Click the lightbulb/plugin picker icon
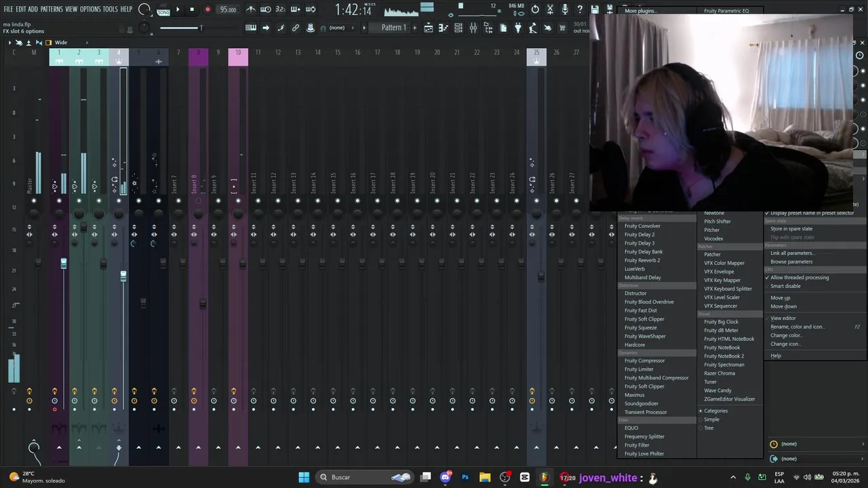The width and height of the screenshot is (868, 488). pyautogui.click(x=518, y=28)
